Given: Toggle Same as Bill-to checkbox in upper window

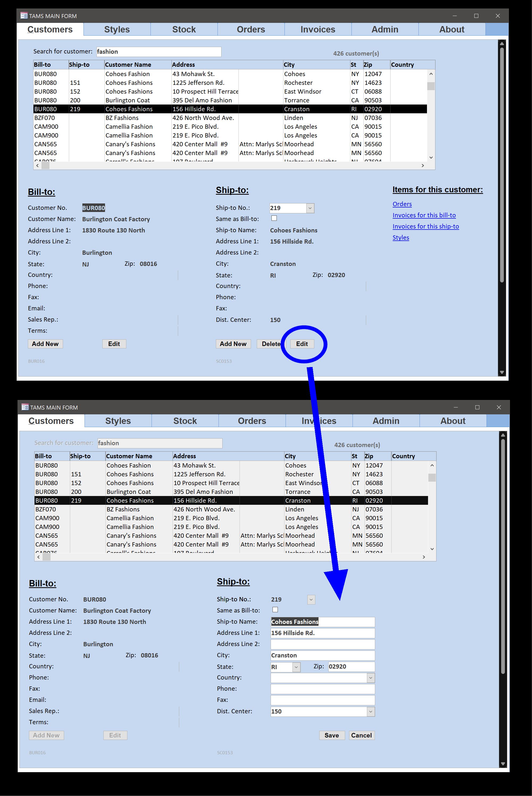Looking at the screenshot, I should point(274,218).
